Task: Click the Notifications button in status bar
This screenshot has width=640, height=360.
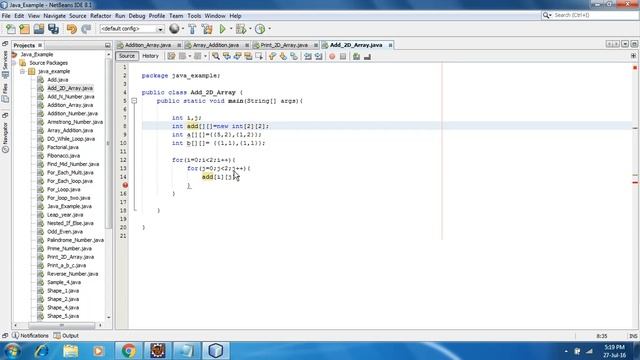Action: (x=31, y=336)
